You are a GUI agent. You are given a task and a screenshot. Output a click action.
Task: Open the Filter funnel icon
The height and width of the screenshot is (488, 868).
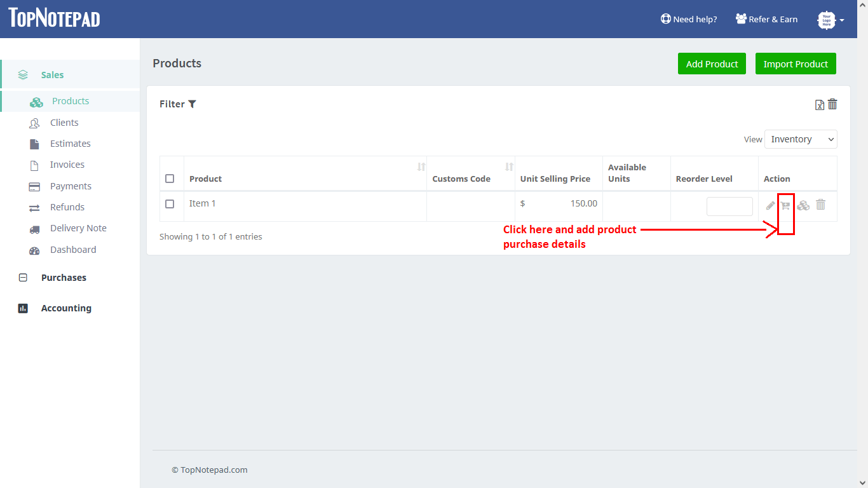click(192, 104)
